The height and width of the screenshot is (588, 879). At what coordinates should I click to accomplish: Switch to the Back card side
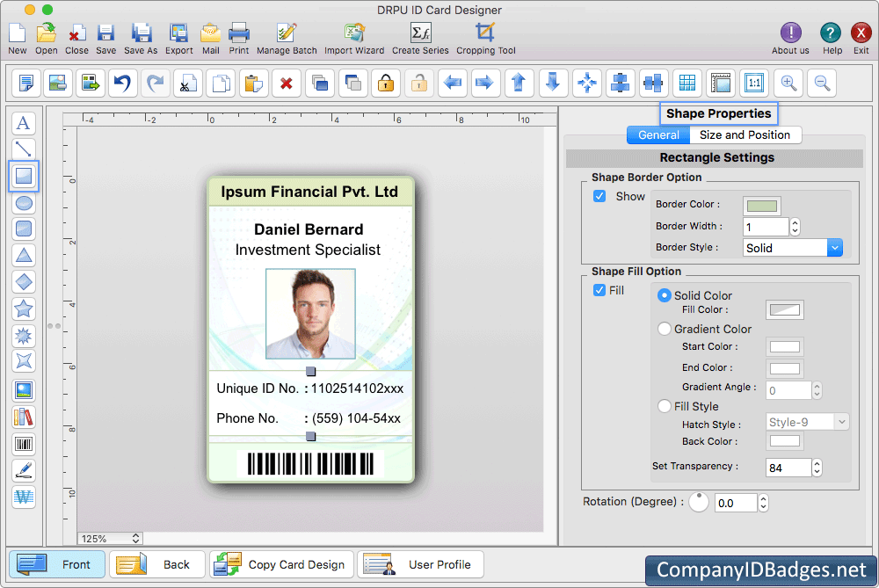[157, 564]
